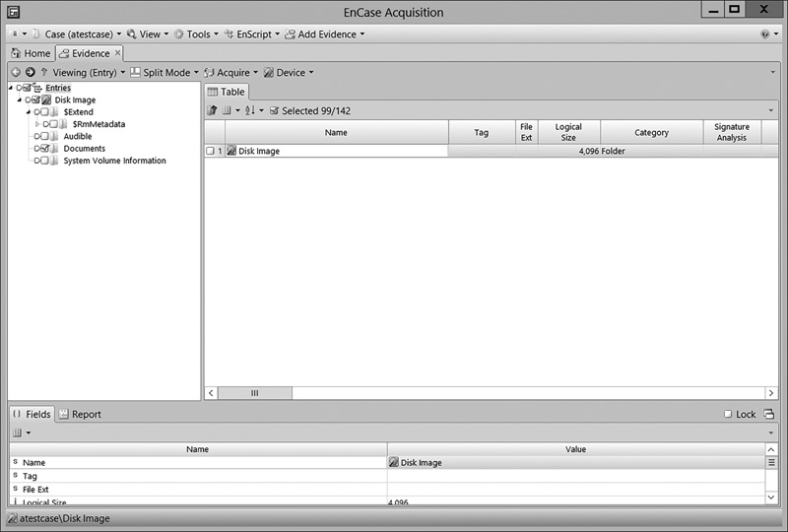The width and height of the screenshot is (788, 532).
Task: Click set-include marker on $RmMetadata row
Action: (46, 124)
